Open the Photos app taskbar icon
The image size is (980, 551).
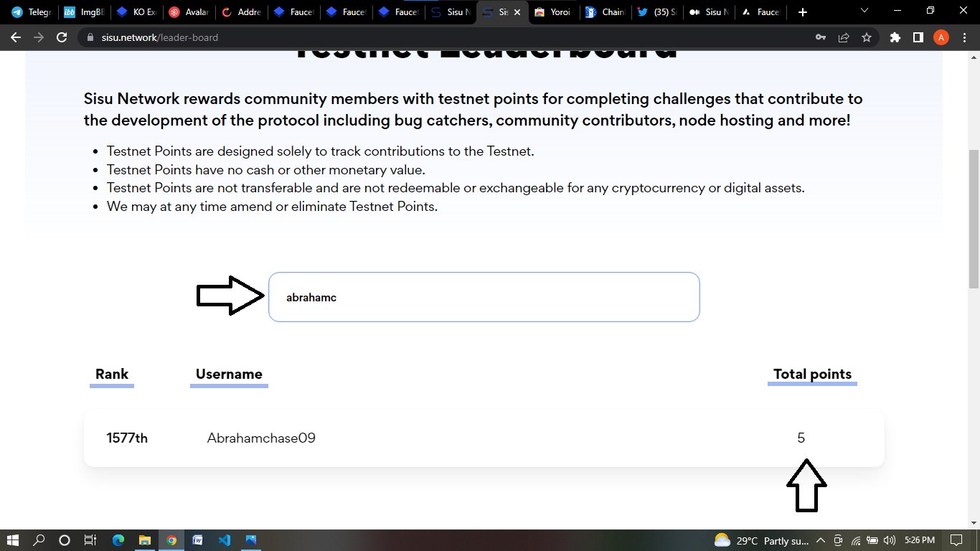[x=250, y=540]
